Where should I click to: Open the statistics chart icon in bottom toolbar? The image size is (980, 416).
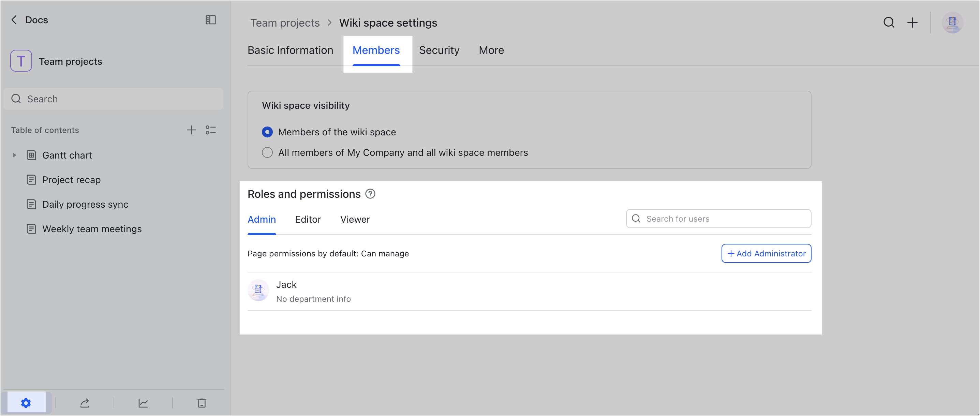point(143,403)
